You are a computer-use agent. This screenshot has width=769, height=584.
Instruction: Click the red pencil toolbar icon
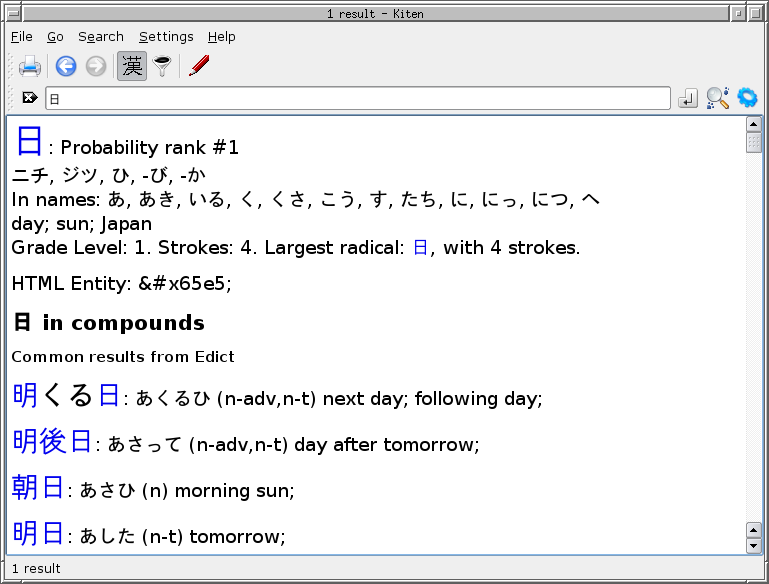[x=199, y=66]
